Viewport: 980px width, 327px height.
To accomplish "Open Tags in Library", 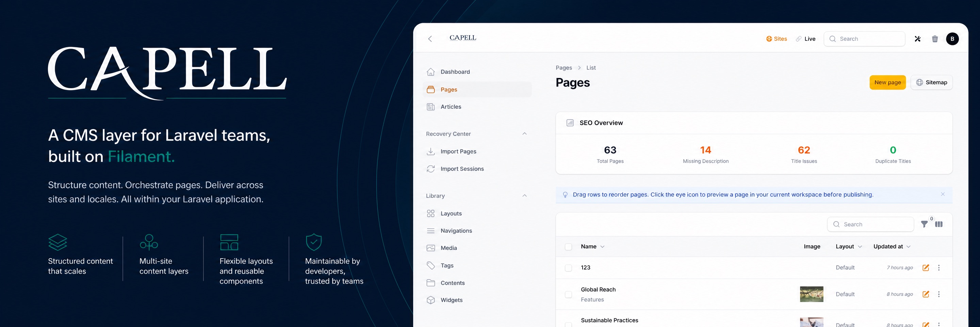I will 477,265.
